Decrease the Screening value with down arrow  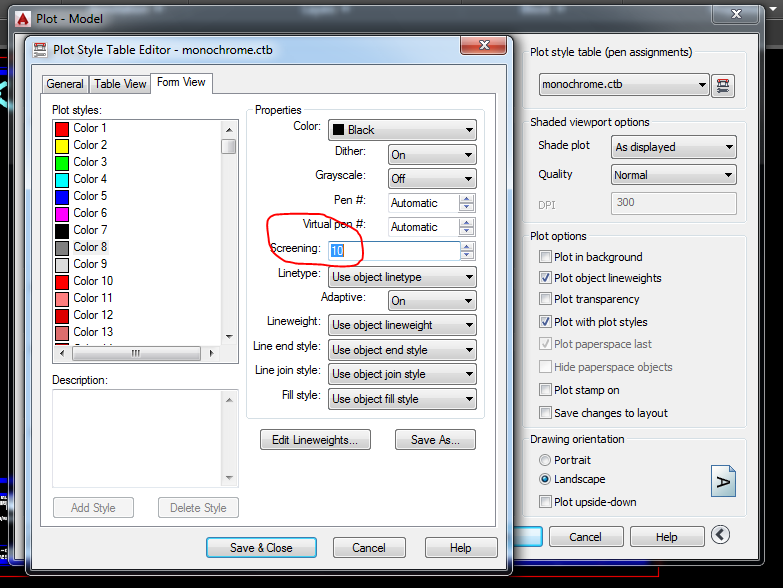coord(467,255)
